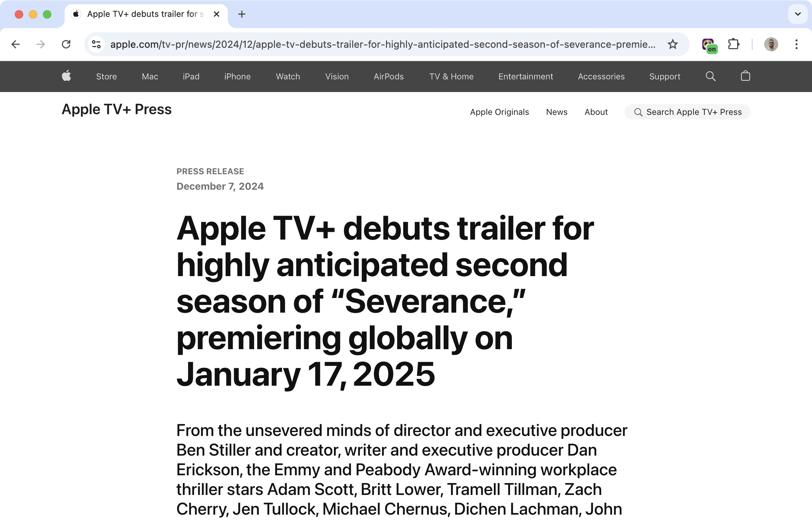Go back to the previous page

tap(16, 44)
